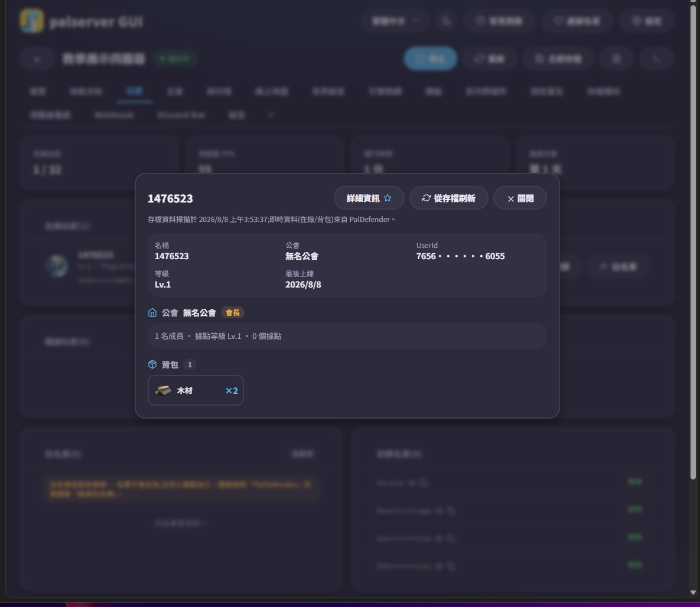Click the backpack count badge showing 1
Image resolution: width=700 pixels, height=607 pixels.
point(190,365)
